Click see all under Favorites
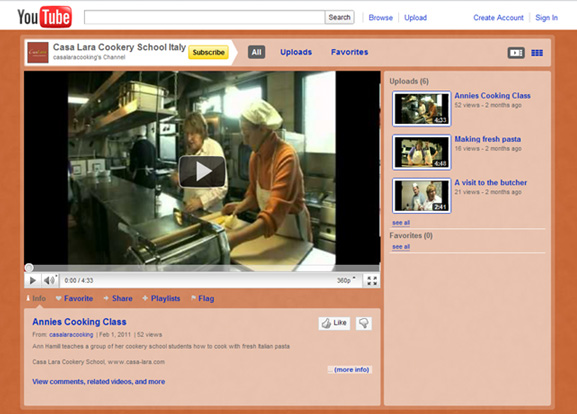Image resolution: width=577 pixels, height=414 pixels. pyautogui.click(x=401, y=247)
